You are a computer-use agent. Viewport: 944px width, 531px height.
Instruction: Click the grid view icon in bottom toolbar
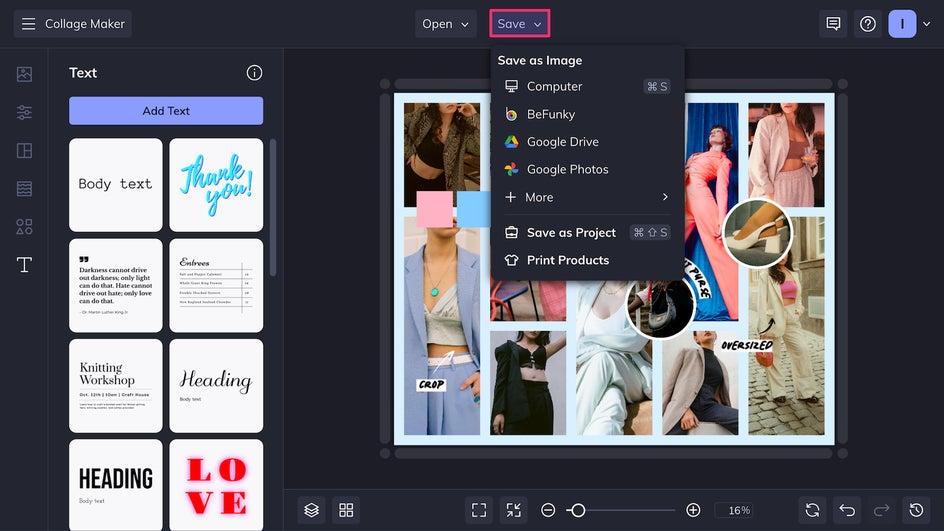coord(346,511)
